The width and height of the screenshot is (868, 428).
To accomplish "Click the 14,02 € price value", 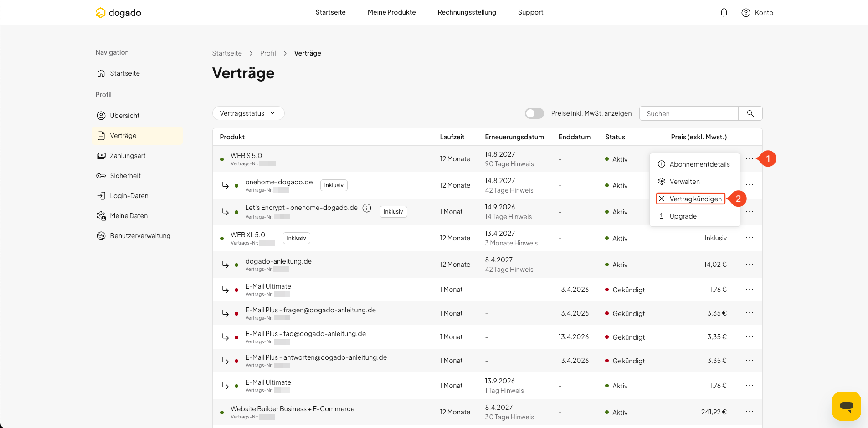I will point(715,265).
